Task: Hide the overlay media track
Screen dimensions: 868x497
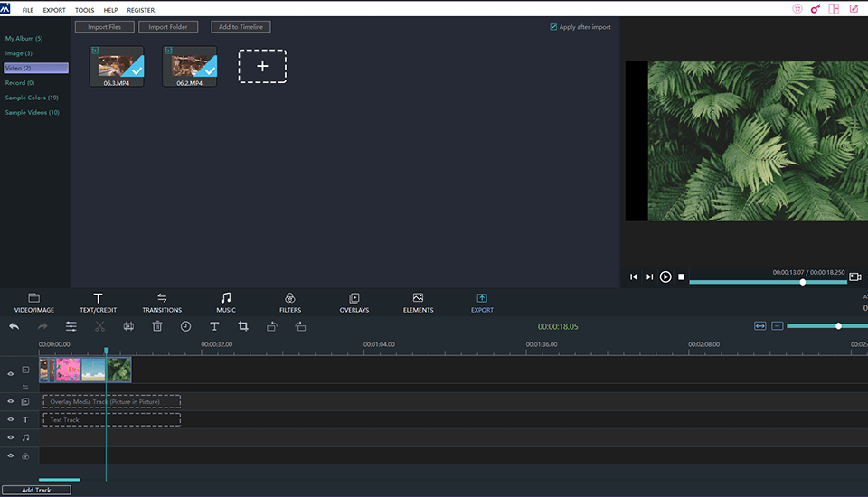Action: [x=11, y=401]
